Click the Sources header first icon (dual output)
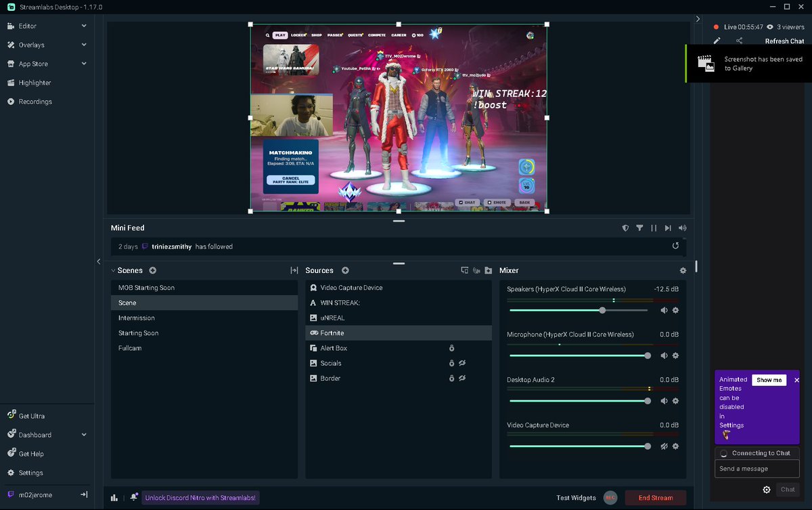Image resolution: width=812 pixels, height=510 pixels. click(464, 270)
